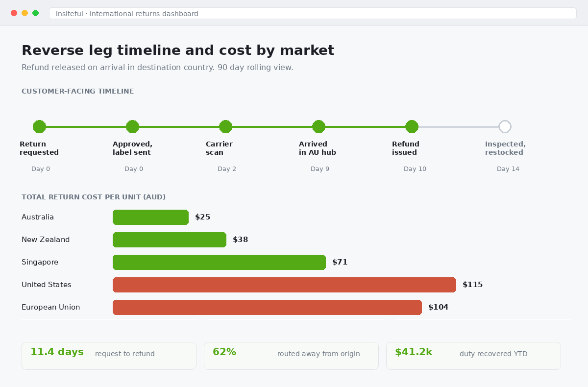Open the $41.2k duty recovered YTD card
588x387 pixels.
click(473, 356)
